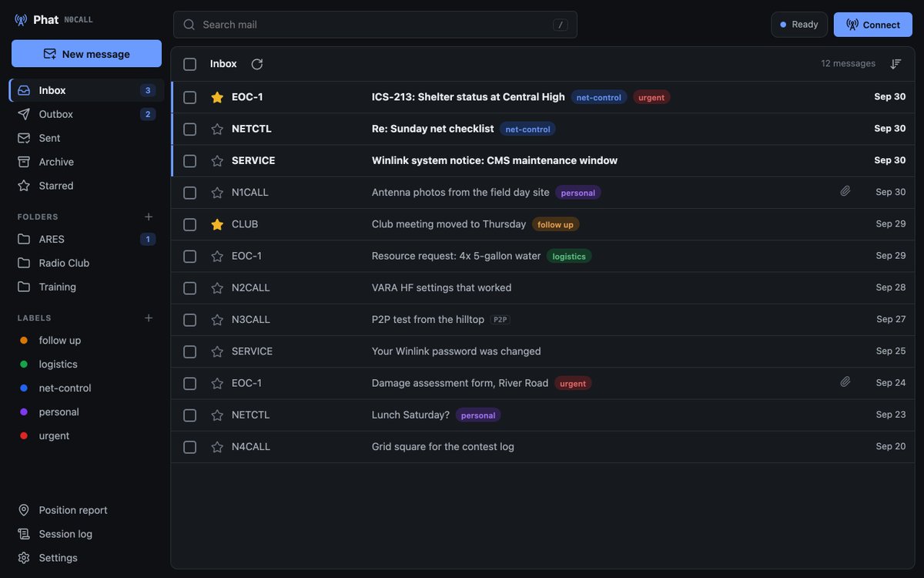Filter by the urgent label in sidebar

[x=86, y=435]
